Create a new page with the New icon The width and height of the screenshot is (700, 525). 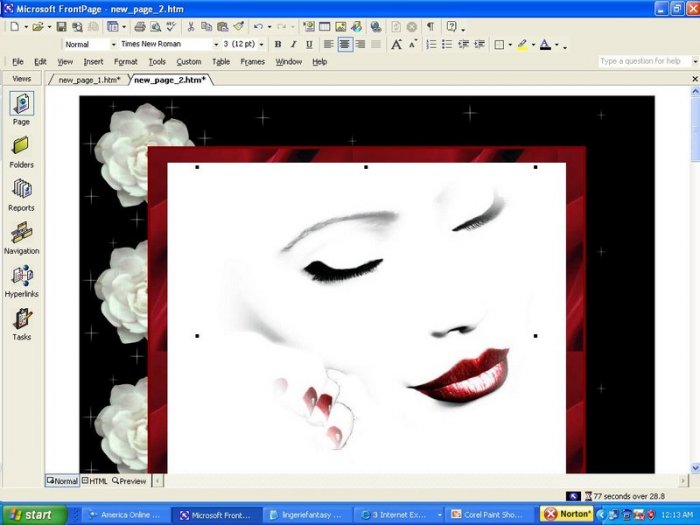[15, 27]
